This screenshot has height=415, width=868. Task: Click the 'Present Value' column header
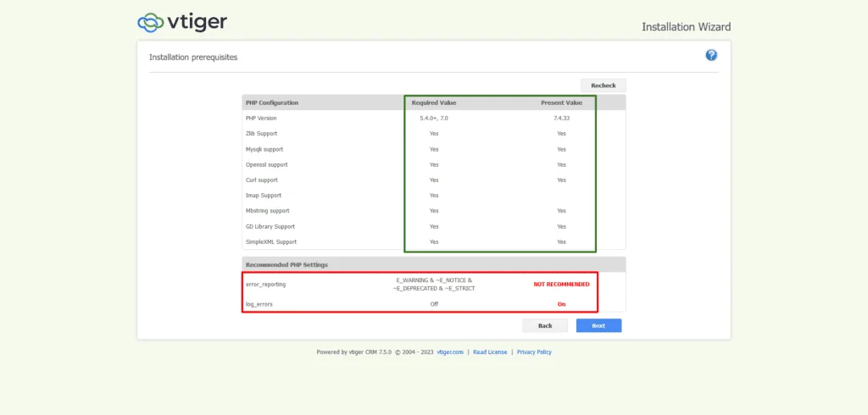(561, 103)
